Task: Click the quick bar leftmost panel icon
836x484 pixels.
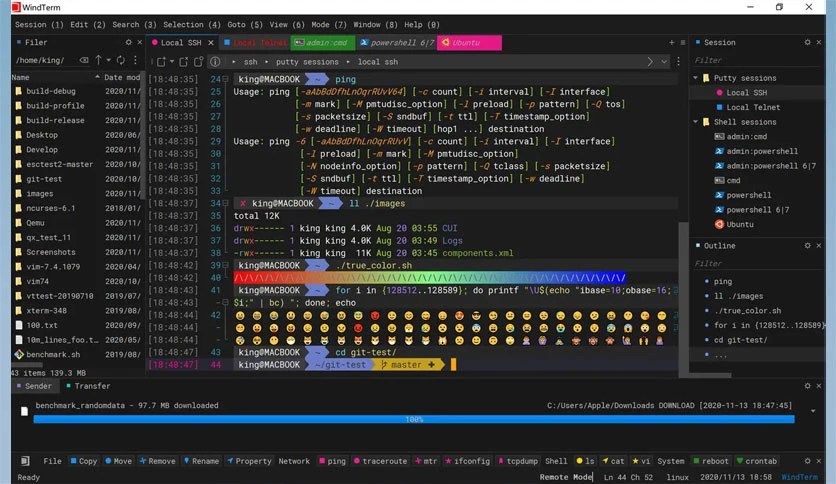Action: [x=25, y=461]
